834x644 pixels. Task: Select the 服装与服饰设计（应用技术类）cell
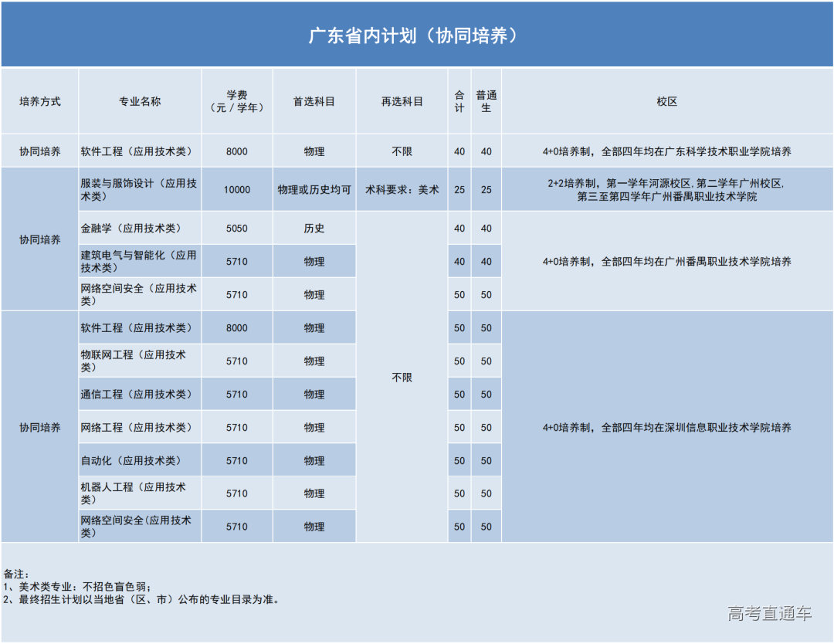pyautogui.click(x=138, y=188)
